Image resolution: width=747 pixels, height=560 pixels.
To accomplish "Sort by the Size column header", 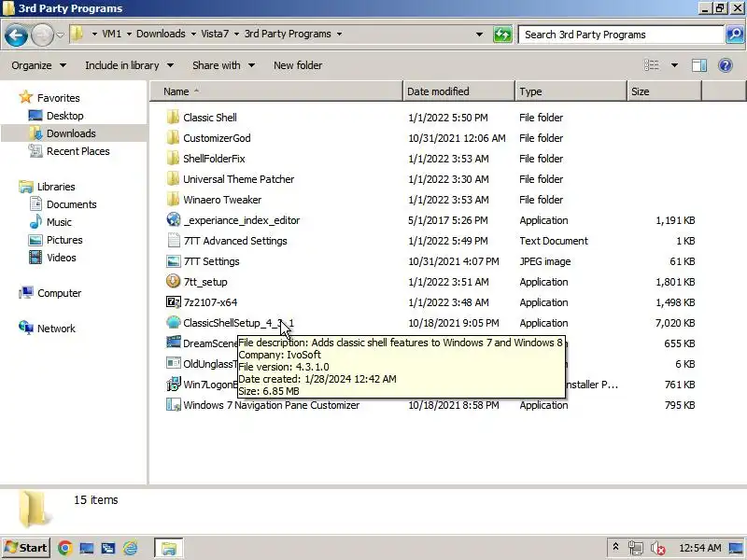I will [664, 91].
